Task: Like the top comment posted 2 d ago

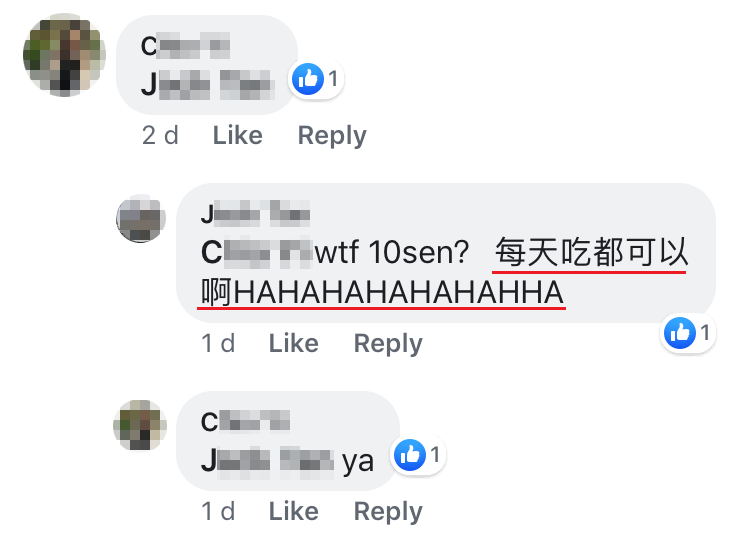Action: [238, 135]
